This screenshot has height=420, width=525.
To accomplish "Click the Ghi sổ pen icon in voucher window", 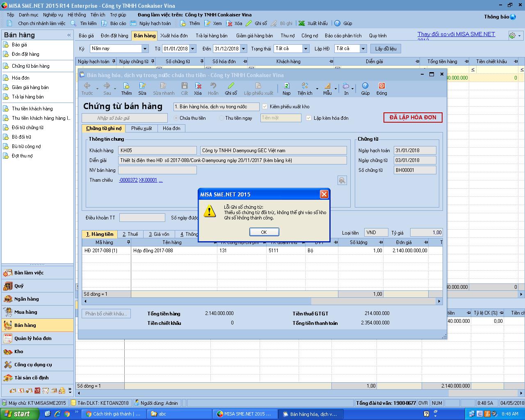I will pyautogui.click(x=231, y=89).
